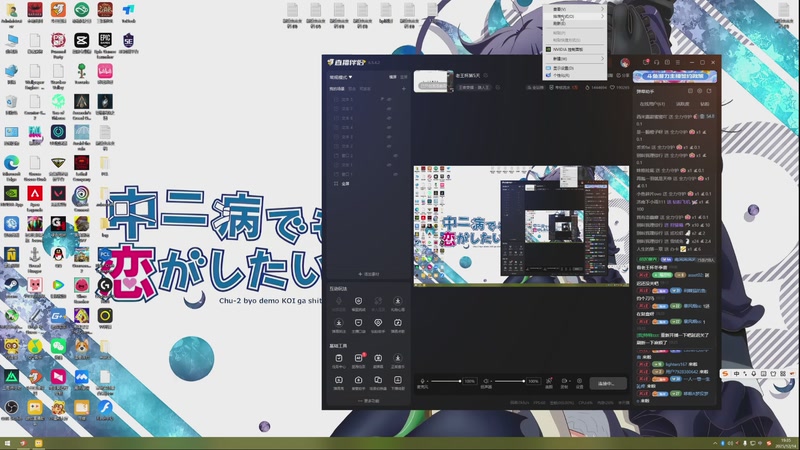
Task: Click the 录制 camera icon in control bar
Action: coord(564,381)
